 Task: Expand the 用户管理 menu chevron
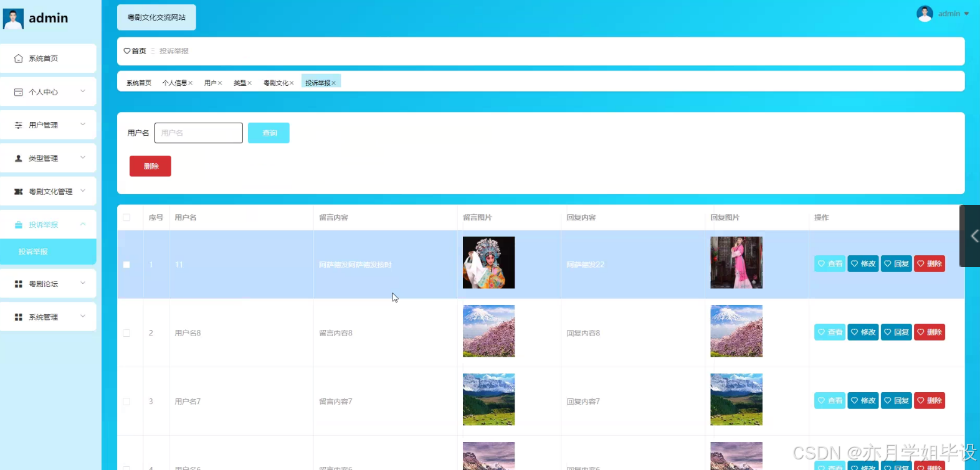click(x=83, y=125)
